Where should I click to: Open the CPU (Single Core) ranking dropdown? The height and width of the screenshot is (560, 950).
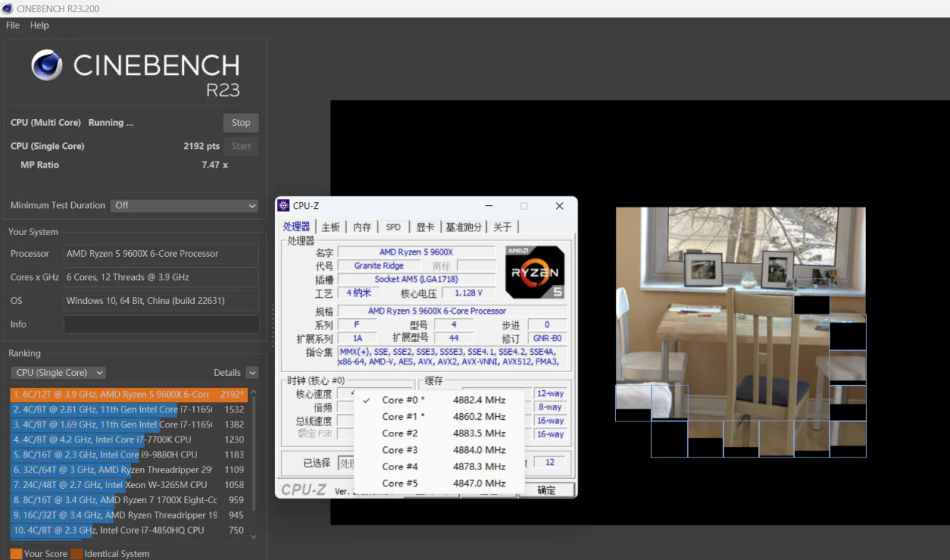pos(58,373)
